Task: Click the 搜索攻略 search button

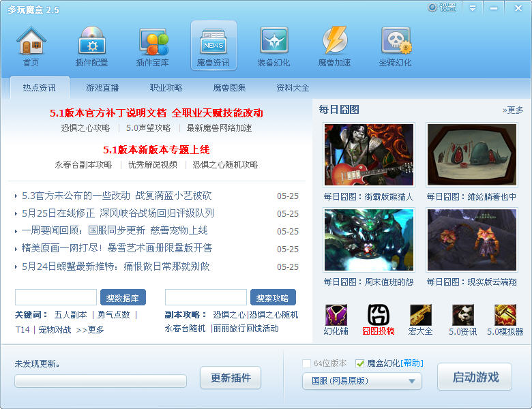Action: pos(273,298)
